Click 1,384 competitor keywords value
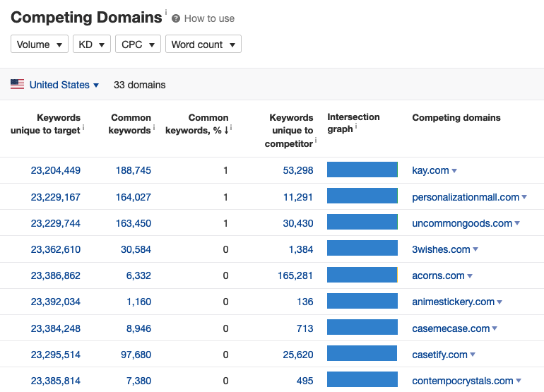 301,249
